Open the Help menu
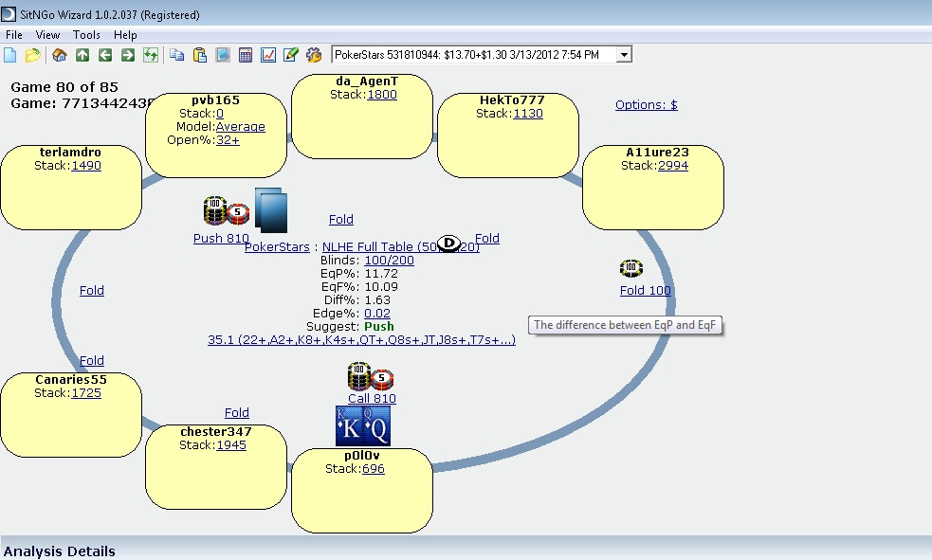Screen dimensions: 932x560 click(x=125, y=35)
